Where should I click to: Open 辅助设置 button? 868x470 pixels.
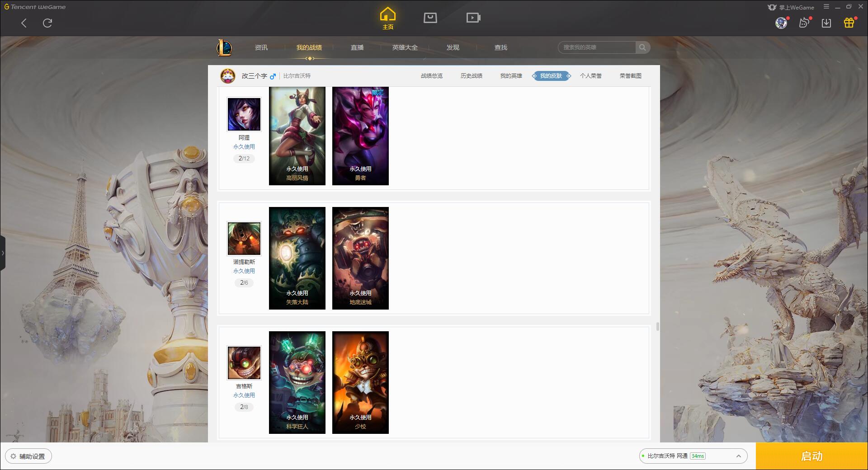[x=28, y=456]
